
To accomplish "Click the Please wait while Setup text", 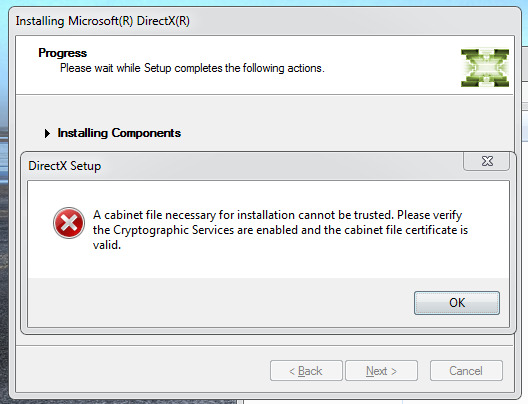I will 192,68.
